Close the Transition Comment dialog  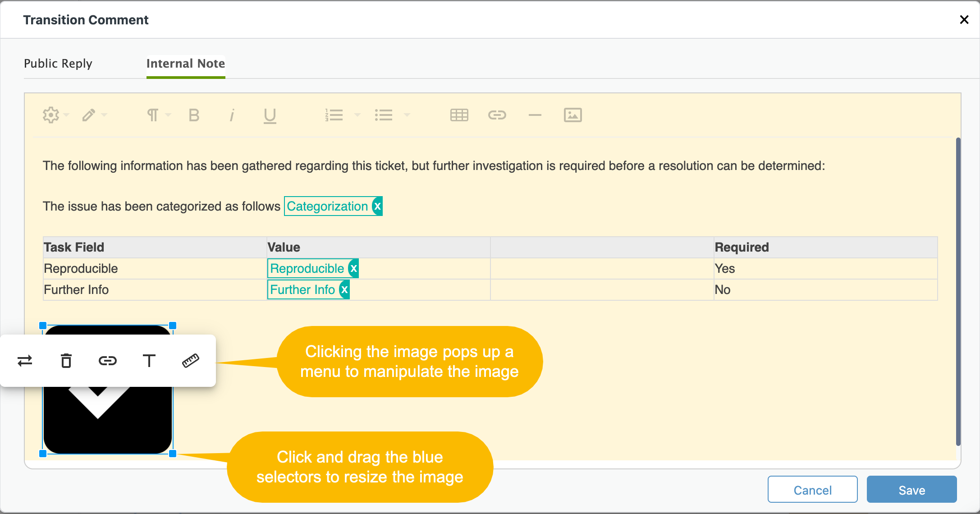(964, 19)
